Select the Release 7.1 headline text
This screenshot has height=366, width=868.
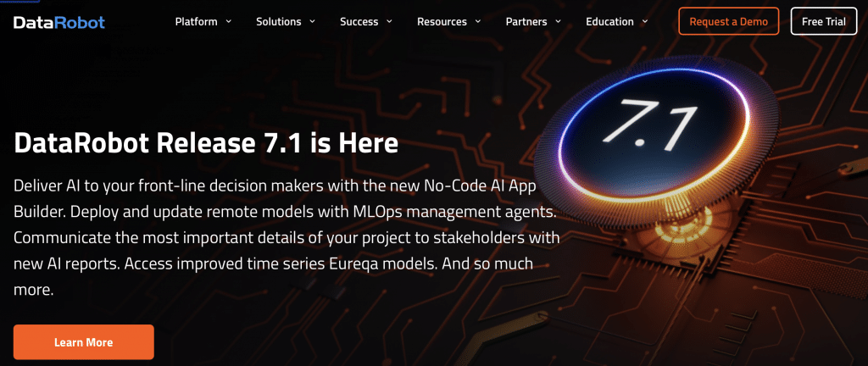click(206, 143)
